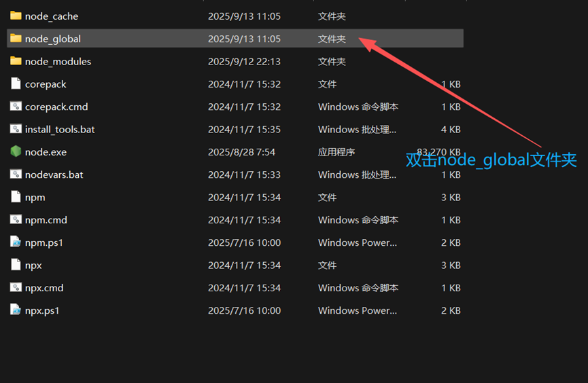The image size is (588, 383).
Task: Click the date 2025/9/12 22:13
Action: [244, 62]
